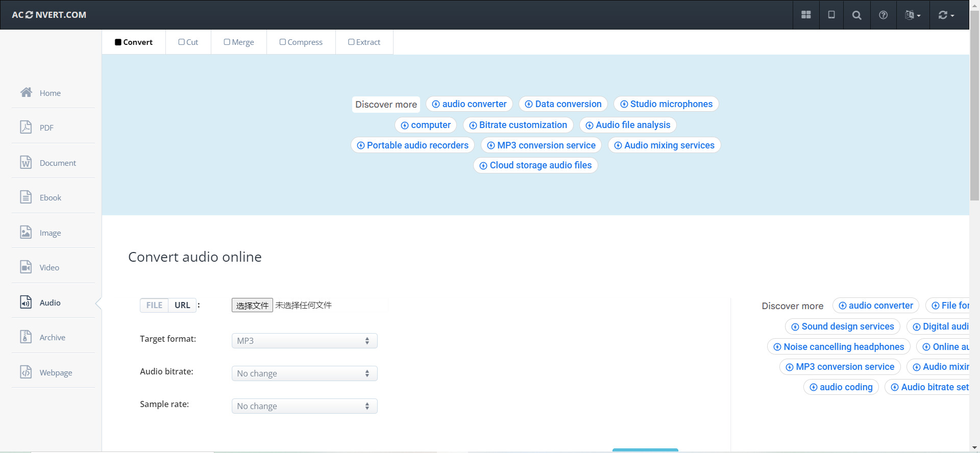Click the plus icon on 'computer' tag
980x453 pixels.
coord(405,125)
